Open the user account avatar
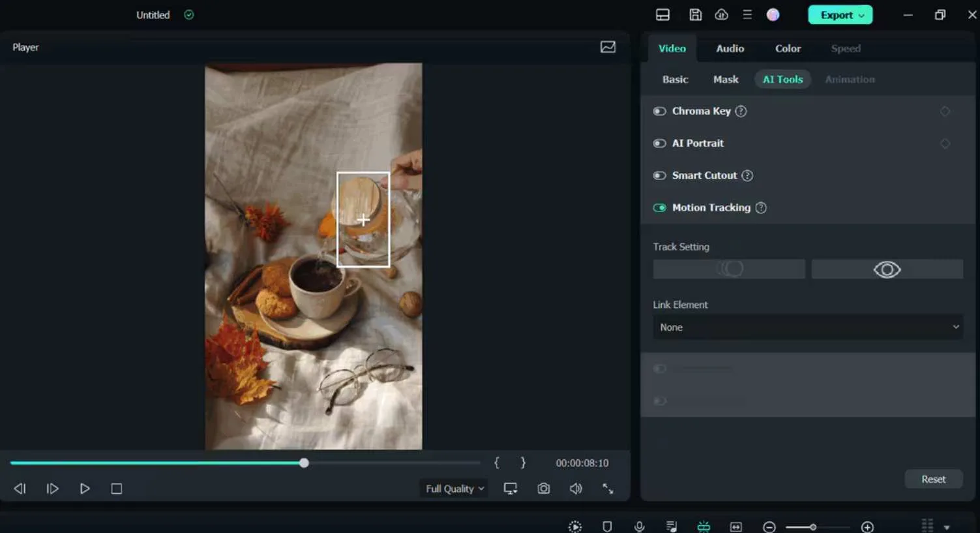The height and width of the screenshot is (533, 980). pos(773,15)
